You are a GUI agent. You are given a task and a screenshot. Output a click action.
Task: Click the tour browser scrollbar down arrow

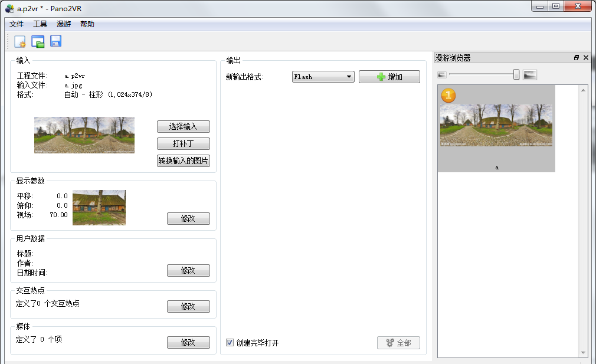click(583, 353)
